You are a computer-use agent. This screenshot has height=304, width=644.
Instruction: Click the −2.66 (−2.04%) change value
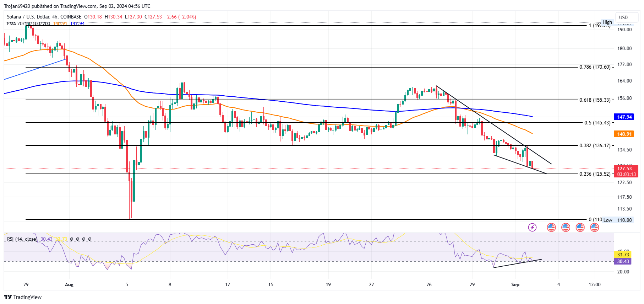[180, 17]
